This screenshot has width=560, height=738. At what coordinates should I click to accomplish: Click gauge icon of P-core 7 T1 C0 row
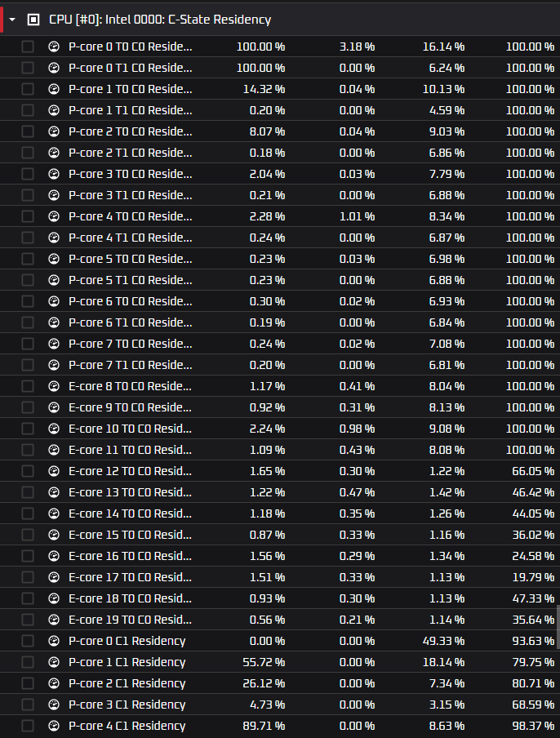(x=54, y=365)
